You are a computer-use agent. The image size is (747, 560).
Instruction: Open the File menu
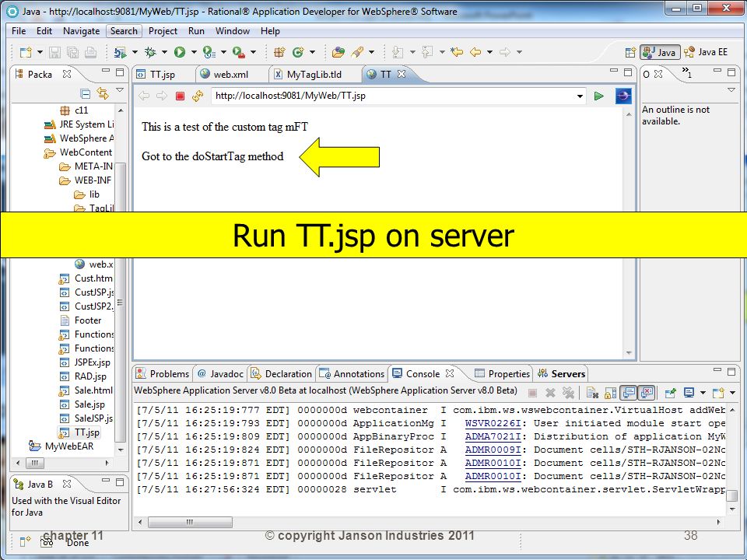(x=19, y=31)
